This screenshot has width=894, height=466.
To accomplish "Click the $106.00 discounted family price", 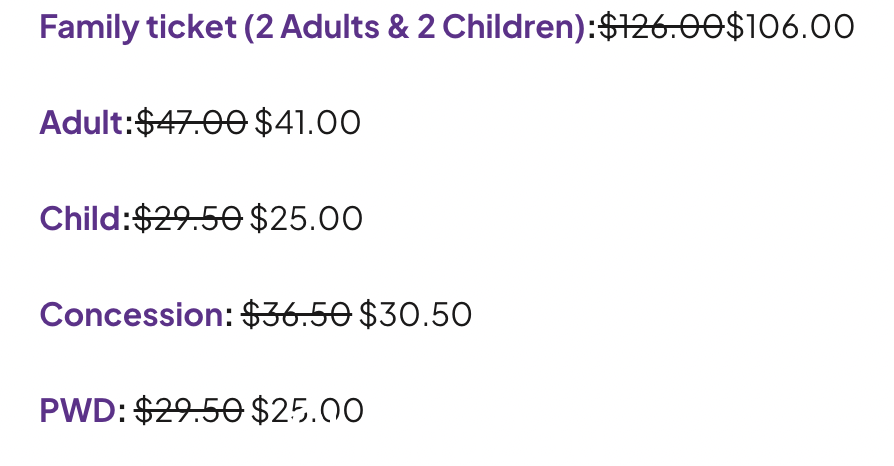I will 790,27.
